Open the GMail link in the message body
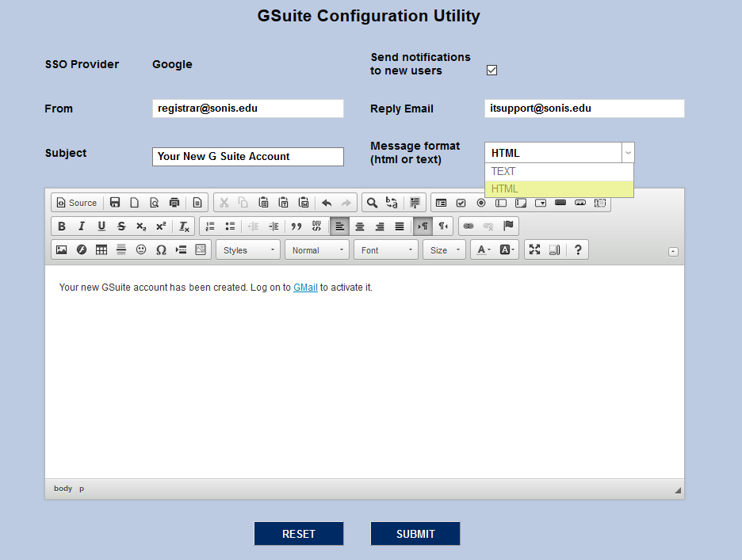The image size is (742, 560). (305, 288)
